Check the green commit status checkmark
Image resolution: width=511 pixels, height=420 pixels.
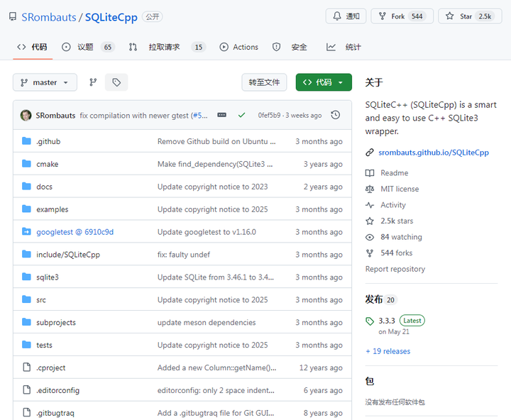[x=241, y=115]
